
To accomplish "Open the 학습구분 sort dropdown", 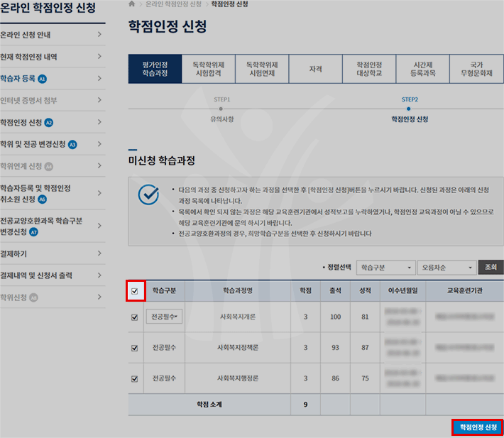I will coord(385,268).
